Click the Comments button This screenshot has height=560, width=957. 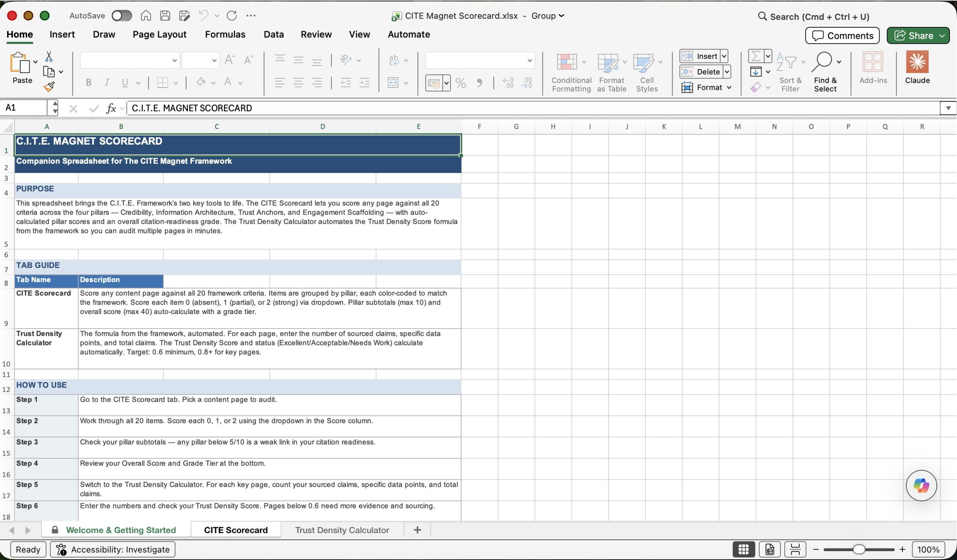pyautogui.click(x=842, y=35)
